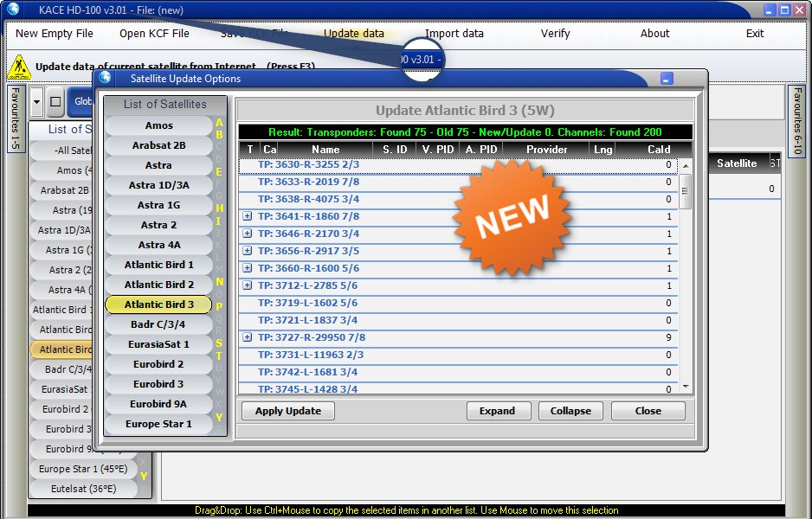Click the Name column header
Screen dimensions: 812x519
325,150
